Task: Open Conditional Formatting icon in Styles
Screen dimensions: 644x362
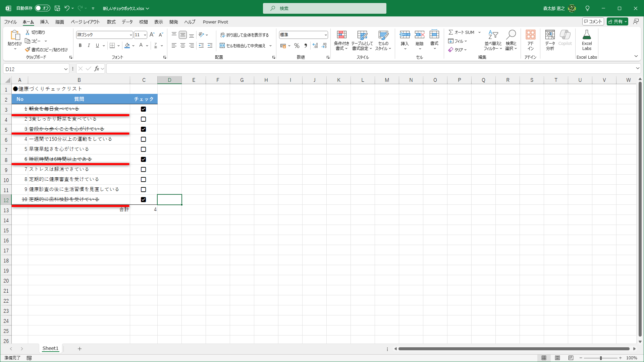Action: 341,35
